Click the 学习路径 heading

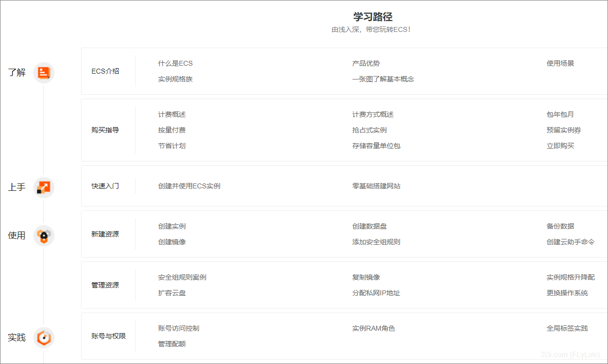[x=373, y=17]
